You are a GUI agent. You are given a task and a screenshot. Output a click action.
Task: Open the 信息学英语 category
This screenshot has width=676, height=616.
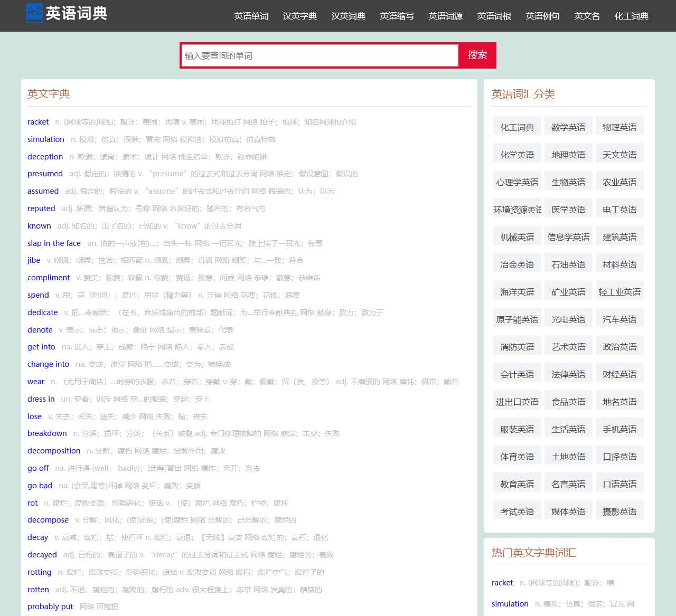click(568, 237)
